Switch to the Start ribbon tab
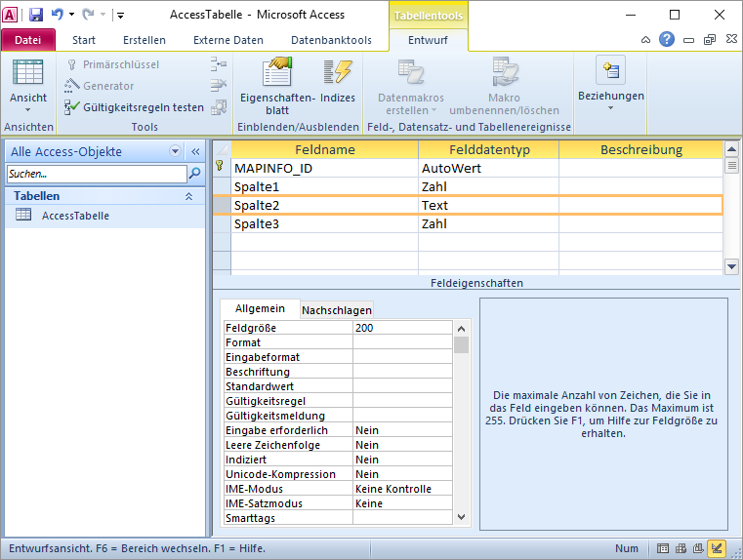 [x=84, y=40]
